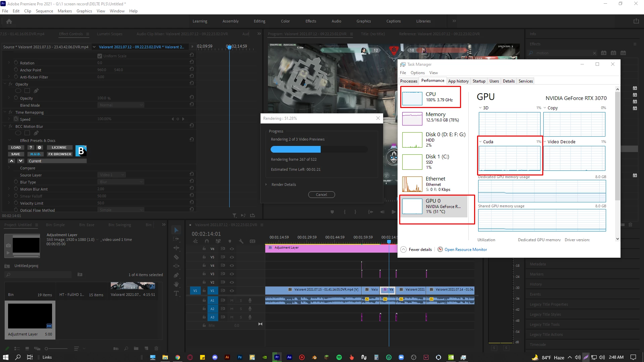
Task: Hide video track V3 output
Action: pos(232,274)
